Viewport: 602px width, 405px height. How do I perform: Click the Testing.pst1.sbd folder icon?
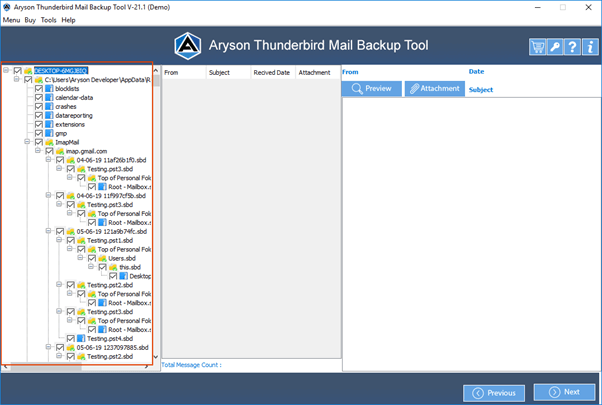(81, 240)
